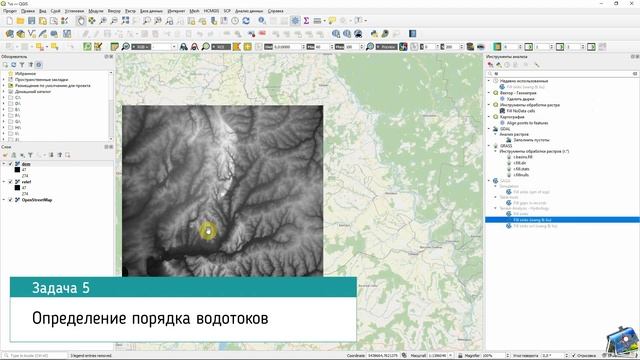
Task: Click the refresh icon in Browser panel
Action: tap(13, 65)
